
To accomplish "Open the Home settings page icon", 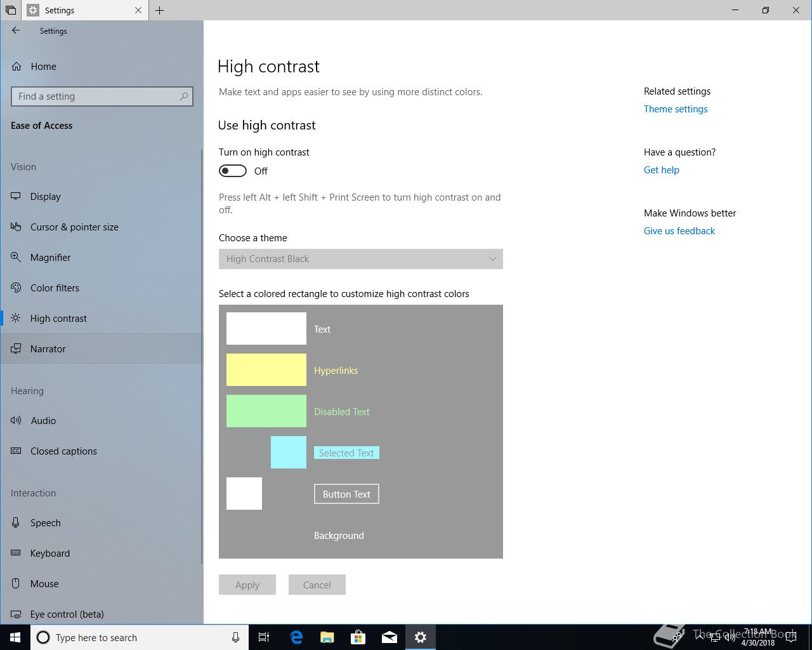I will click(16, 66).
